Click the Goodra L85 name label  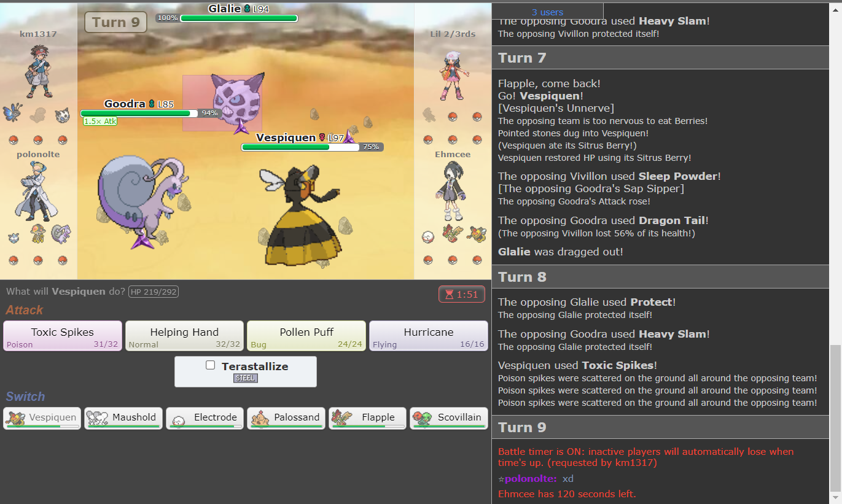coord(139,104)
